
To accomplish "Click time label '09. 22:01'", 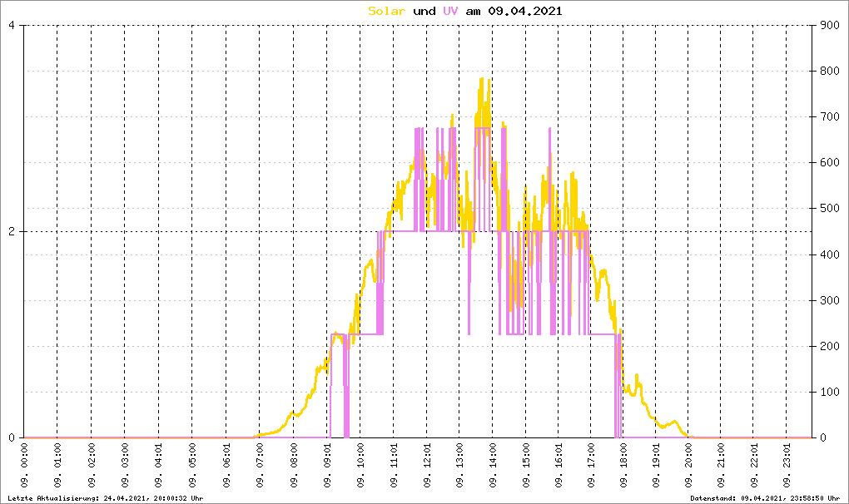I will click(x=754, y=465).
